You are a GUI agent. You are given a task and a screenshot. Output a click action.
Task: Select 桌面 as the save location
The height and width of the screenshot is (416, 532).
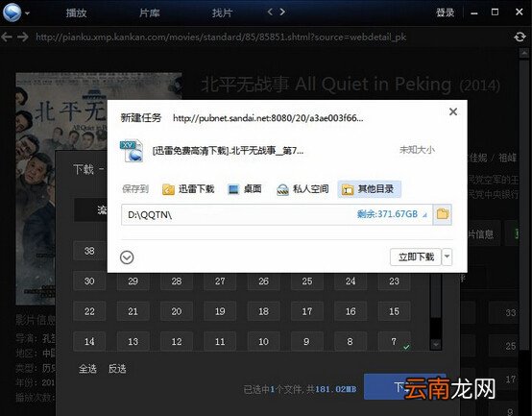[x=245, y=189]
